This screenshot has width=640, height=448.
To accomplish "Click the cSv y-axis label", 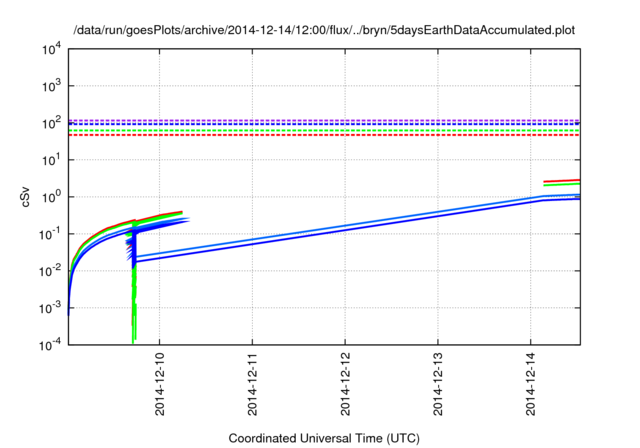I will point(25,197).
